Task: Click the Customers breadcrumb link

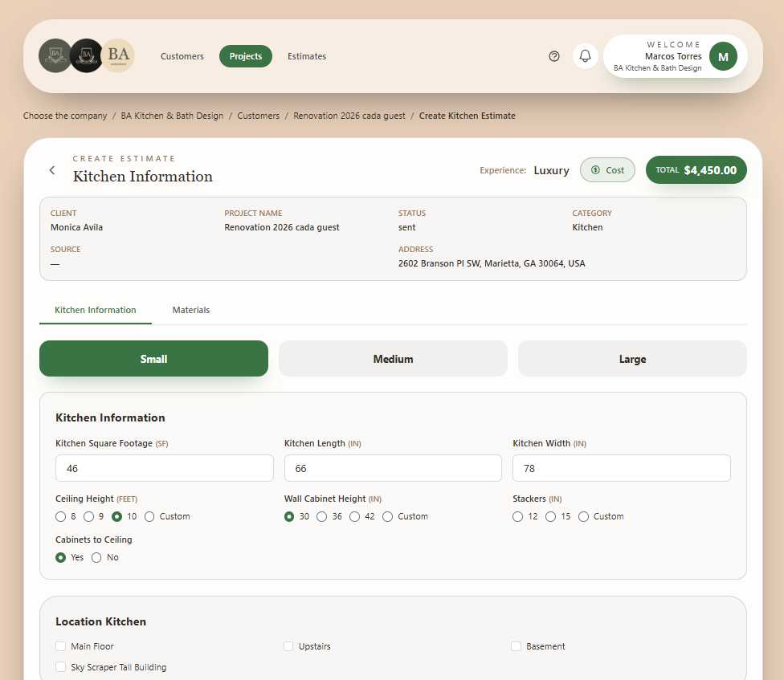Action: coord(259,116)
